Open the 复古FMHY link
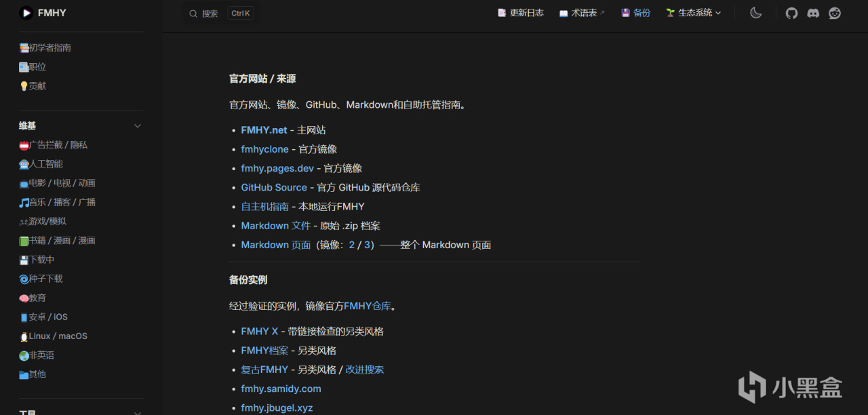Image resolution: width=868 pixels, height=415 pixels. [x=264, y=370]
